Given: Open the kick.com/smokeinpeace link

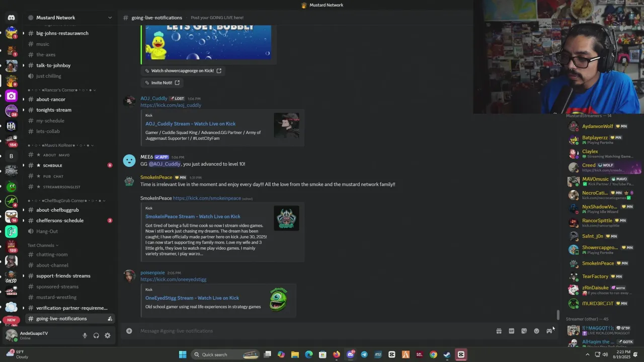Looking at the screenshot, I should point(207,198).
